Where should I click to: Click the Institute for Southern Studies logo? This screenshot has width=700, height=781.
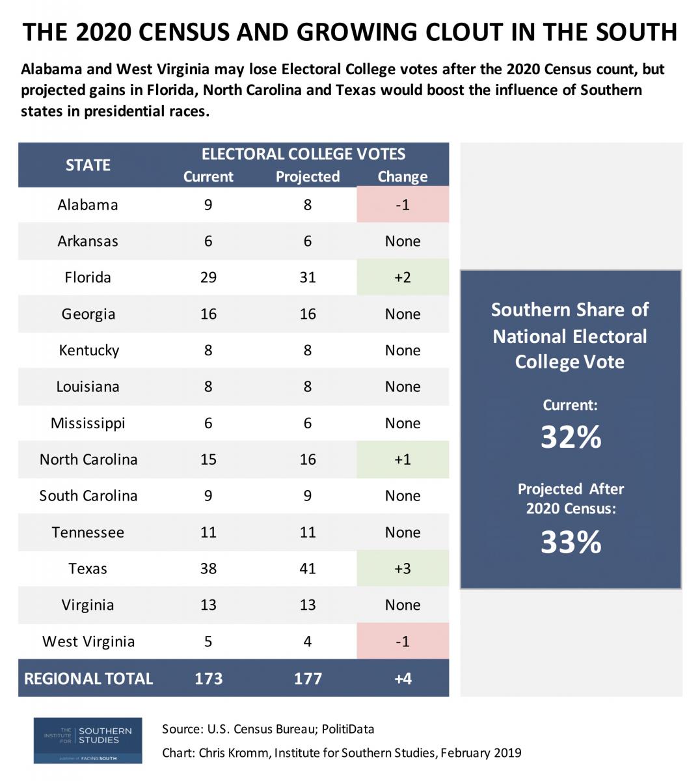88,741
